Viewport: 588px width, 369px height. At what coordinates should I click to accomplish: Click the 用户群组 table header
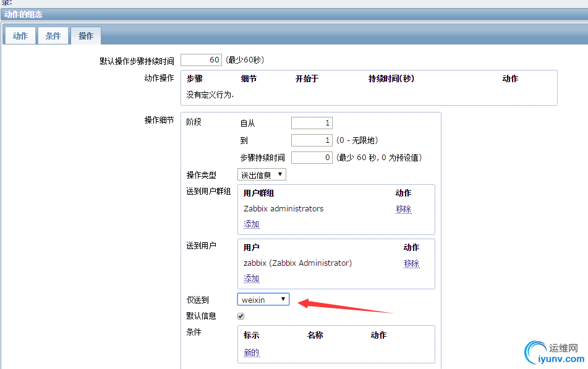point(258,193)
